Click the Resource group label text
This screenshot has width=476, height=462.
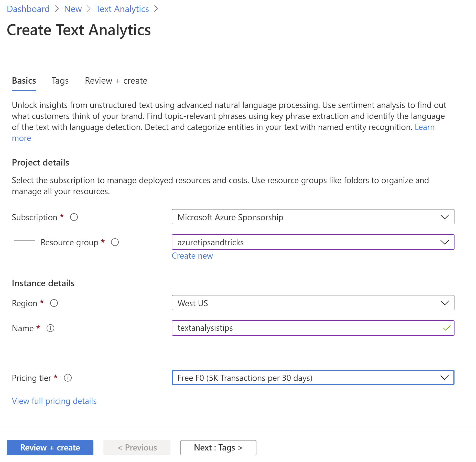[69, 242]
